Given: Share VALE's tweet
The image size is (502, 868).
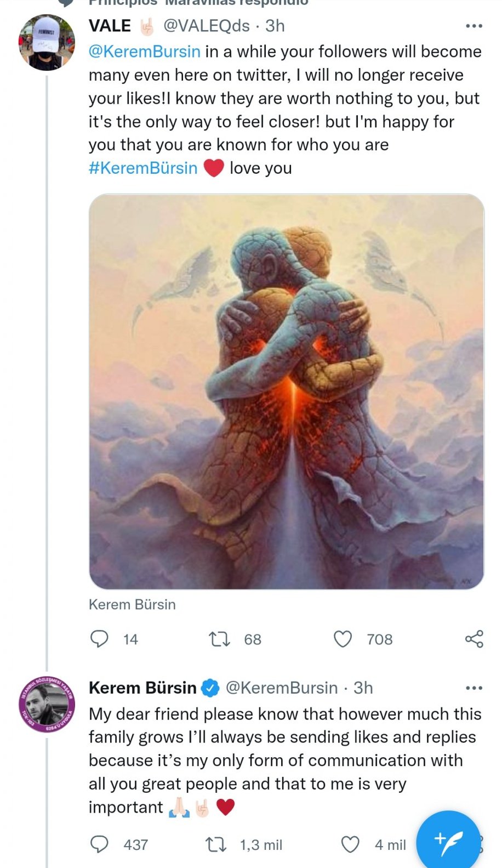Looking at the screenshot, I should point(474,639).
